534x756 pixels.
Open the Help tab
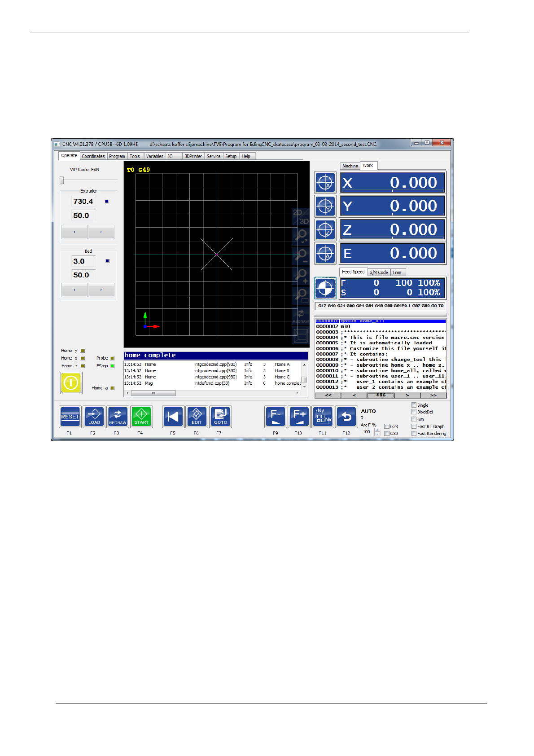tap(246, 156)
